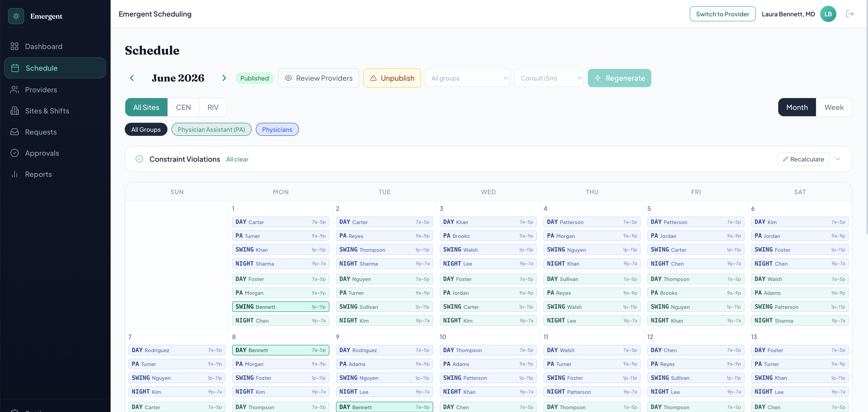Click sparkle icon on Regenerate button
Screen dimensions: 868x412
(598, 78)
